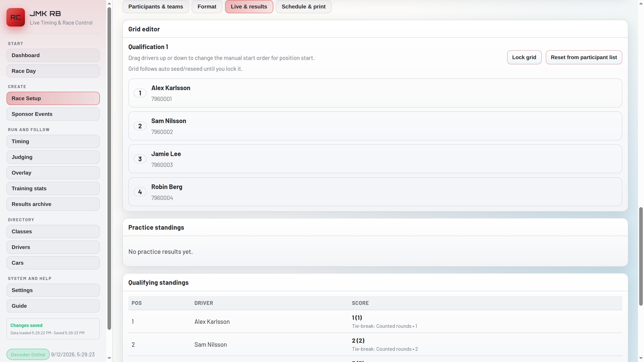Screen dimensions: 644x362
Task: Click transponder number 7960002
Action: point(162,132)
